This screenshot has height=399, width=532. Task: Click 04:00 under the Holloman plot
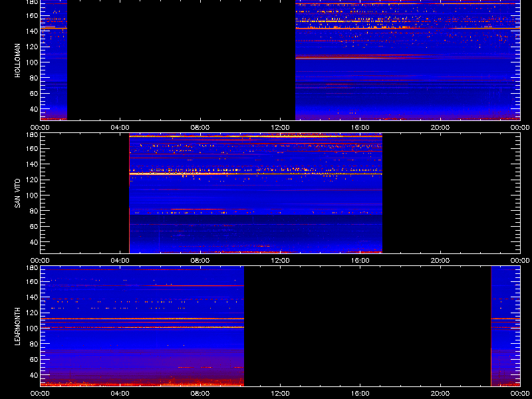coord(120,128)
